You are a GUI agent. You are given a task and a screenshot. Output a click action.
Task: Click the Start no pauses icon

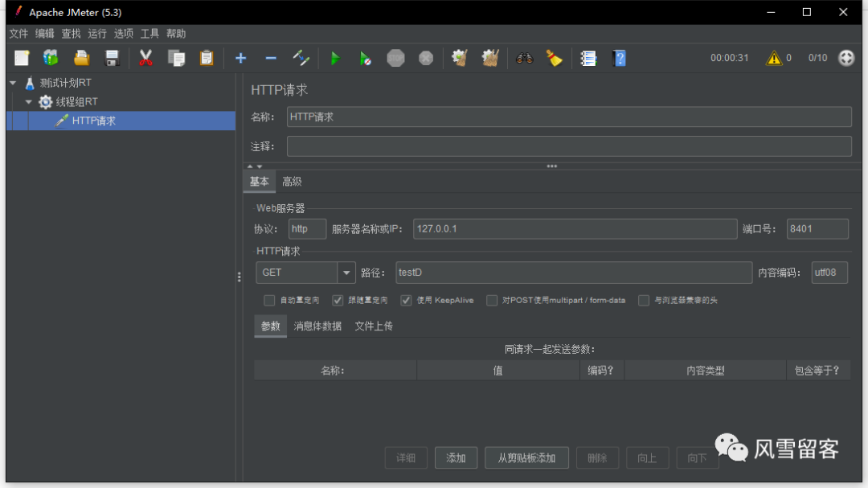pos(366,58)
